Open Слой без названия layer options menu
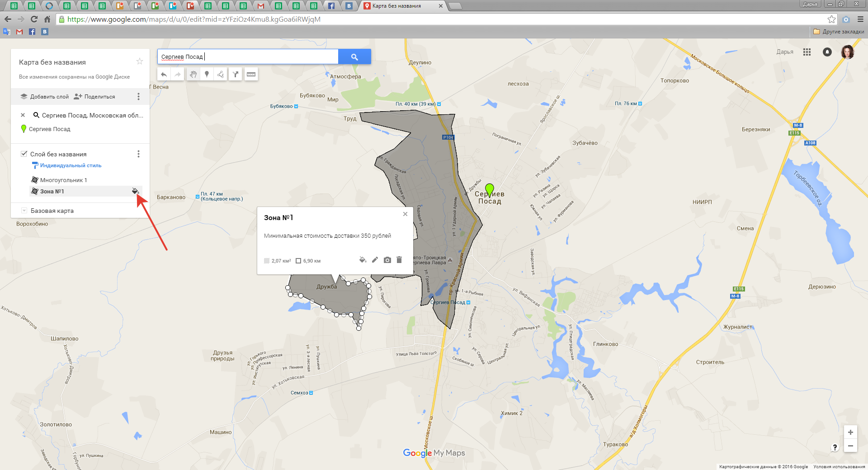Screen dimensions: 868x470 point(138,154)
